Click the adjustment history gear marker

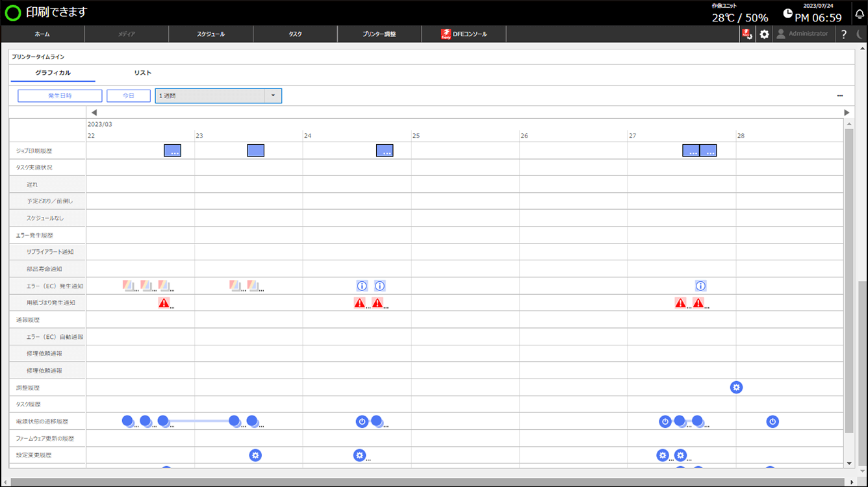[x=736, y=388]
